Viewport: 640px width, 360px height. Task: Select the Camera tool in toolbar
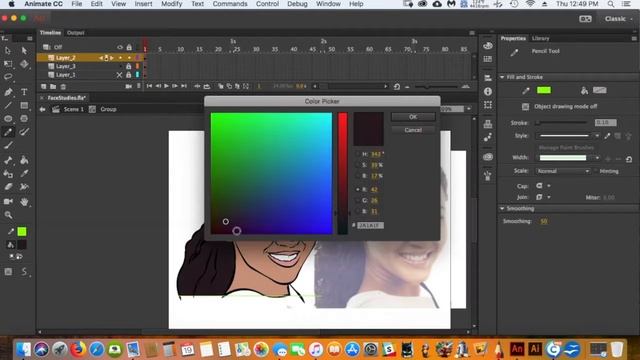click(8, 201)
